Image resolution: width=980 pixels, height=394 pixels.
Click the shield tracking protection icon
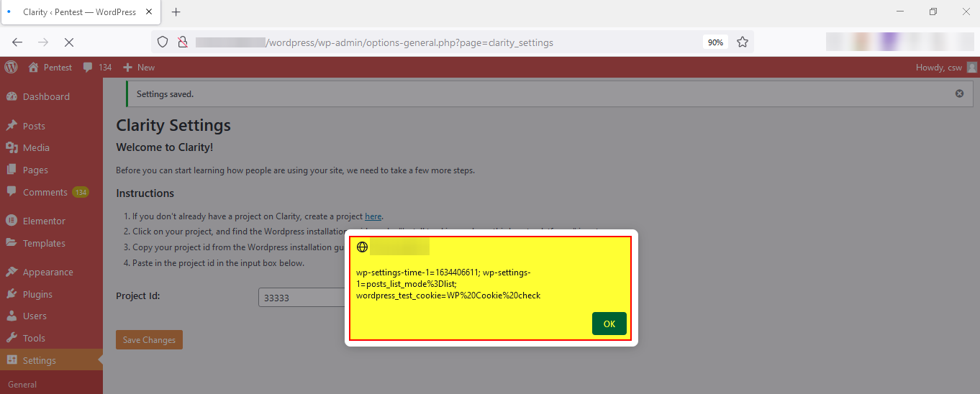click(x=163, y=42)
